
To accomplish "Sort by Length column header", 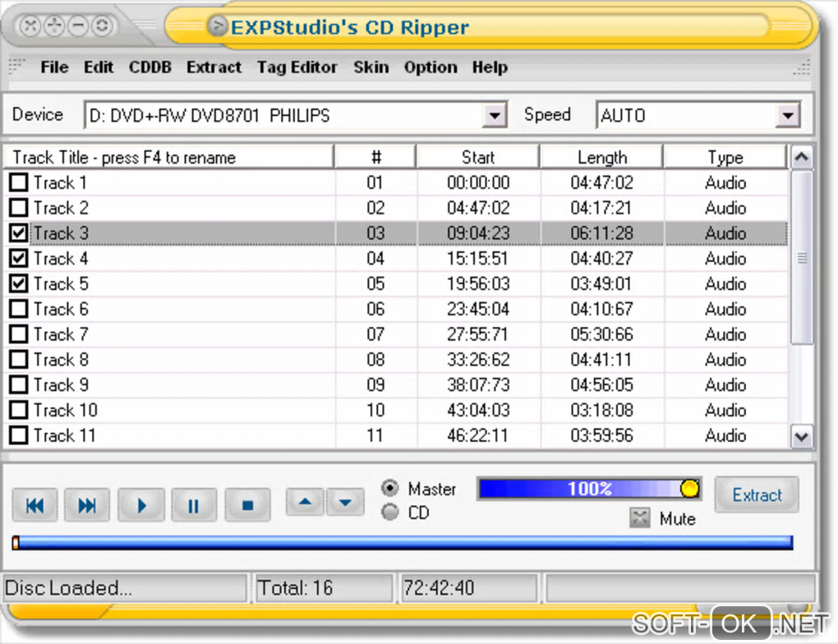I will click(601, 157).
